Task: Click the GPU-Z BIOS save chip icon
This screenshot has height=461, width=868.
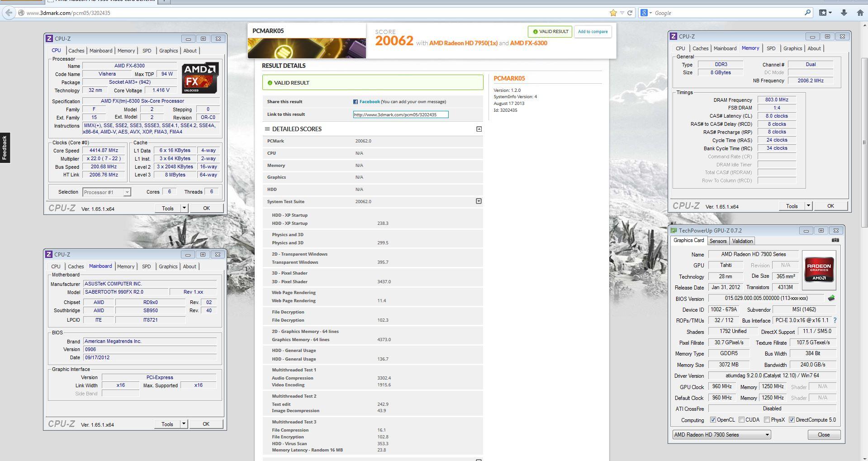Action: click(x=831, y=298)
